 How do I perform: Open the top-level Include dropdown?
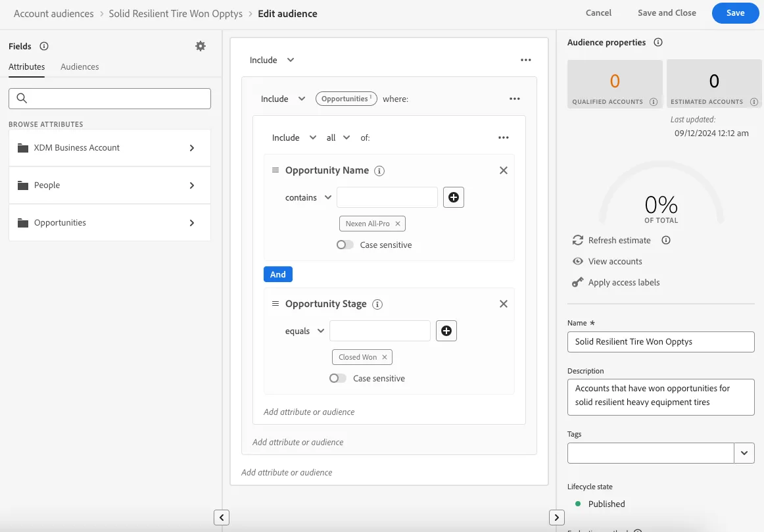coord(272,60)
